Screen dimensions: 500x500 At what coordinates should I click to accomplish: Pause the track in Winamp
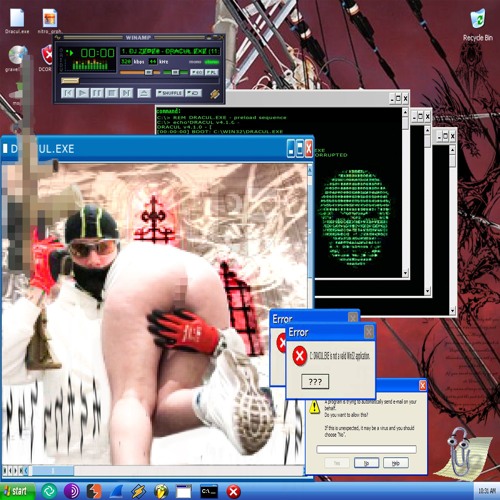[x=97, y=93]
